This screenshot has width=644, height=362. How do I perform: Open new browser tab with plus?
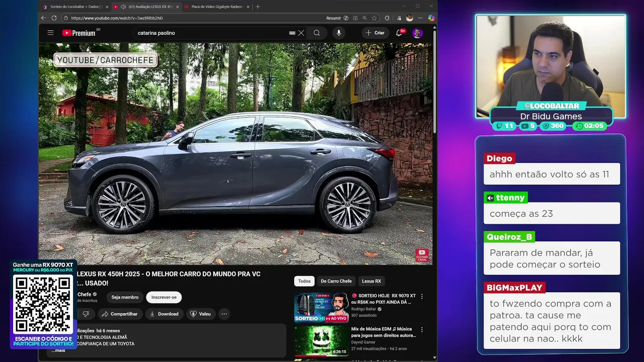point(258,7)
